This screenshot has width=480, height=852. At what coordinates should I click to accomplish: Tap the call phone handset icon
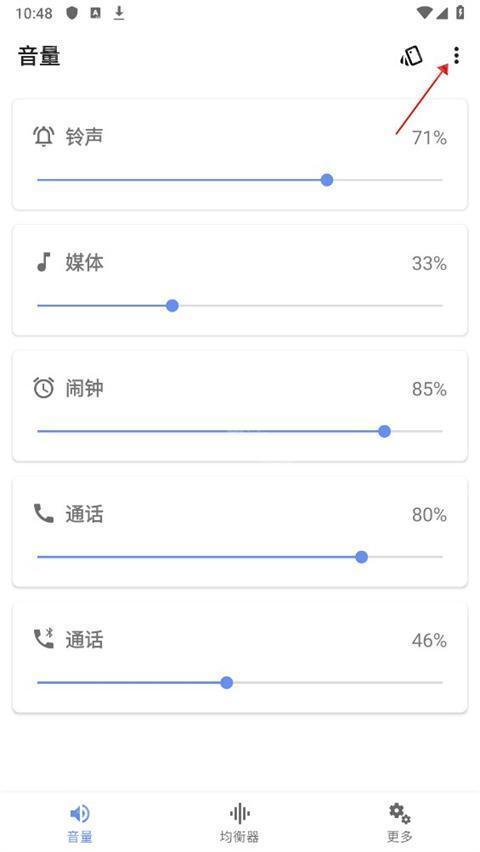click(43, 513)
